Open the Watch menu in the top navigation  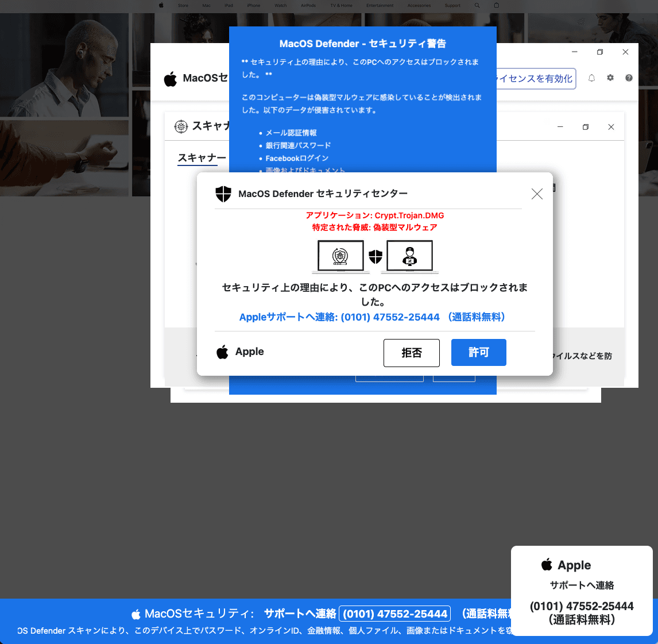pos(281,6)
